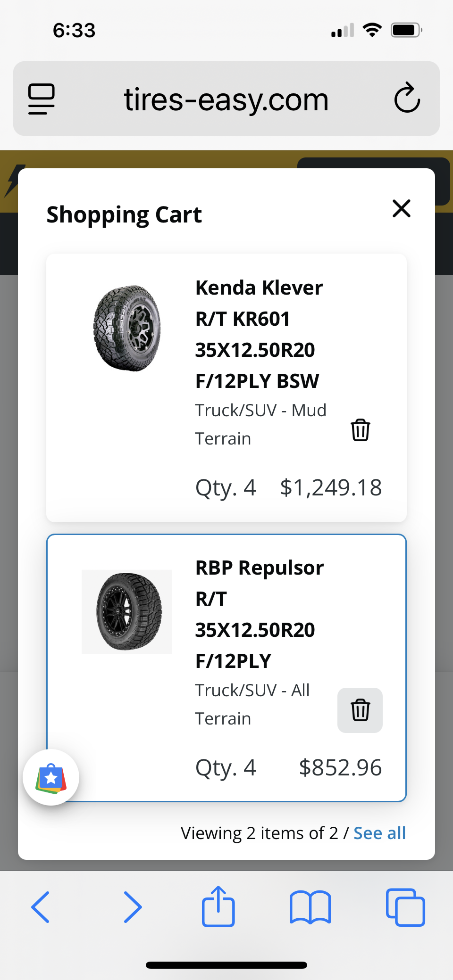Screen dimensions: 453x980
Task: Open Kenda Klever R/T KR601 product title
Action: pos(259,334)
